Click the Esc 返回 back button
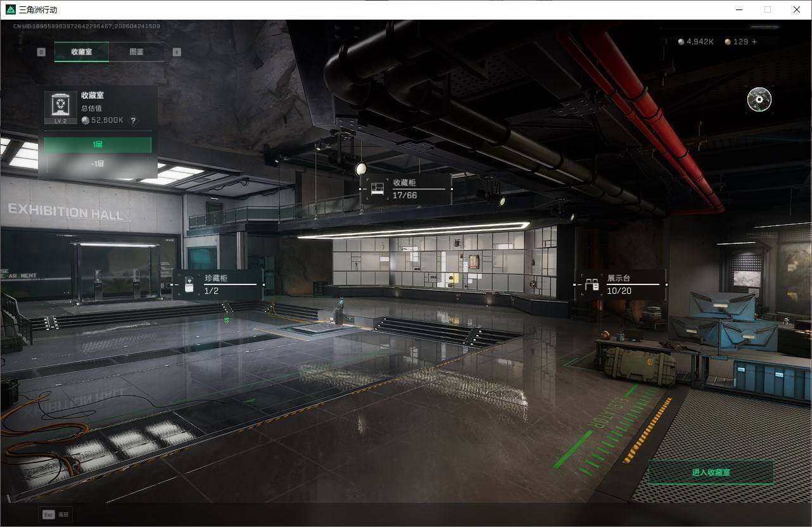Viewport: 812px width, 527px height. pyautogui.click(x=56, y=515)
